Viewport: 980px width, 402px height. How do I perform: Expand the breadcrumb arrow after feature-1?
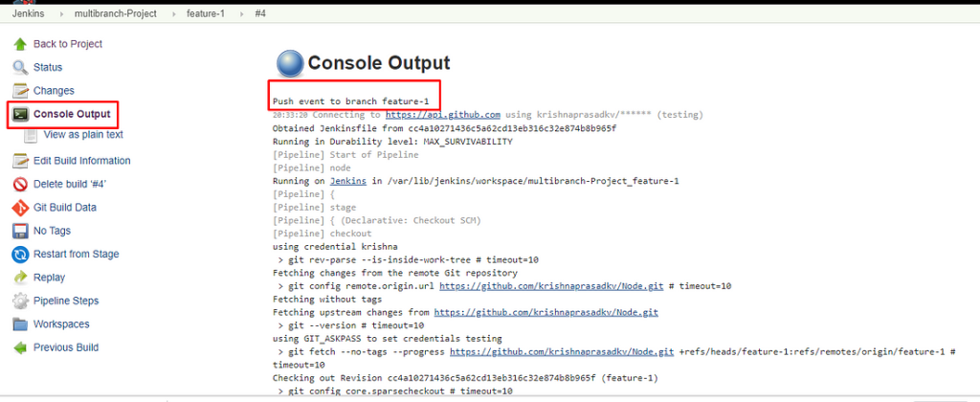coord(240,13)
